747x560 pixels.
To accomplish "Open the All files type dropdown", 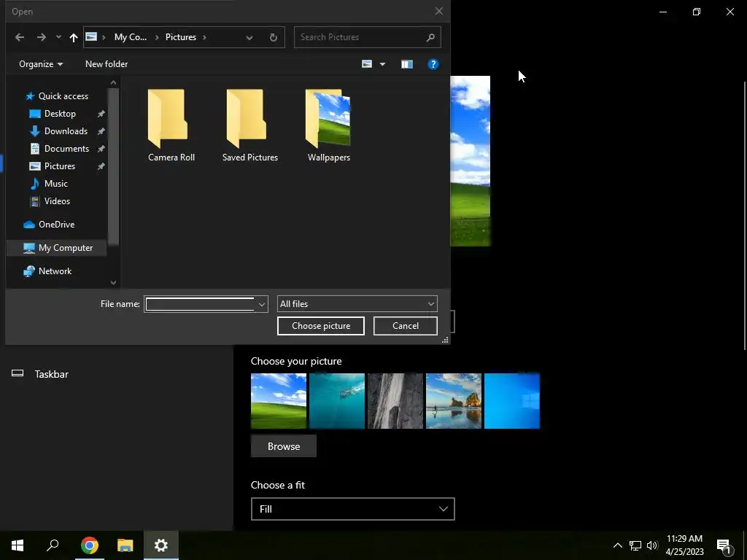I will click(x=357, y=304).
